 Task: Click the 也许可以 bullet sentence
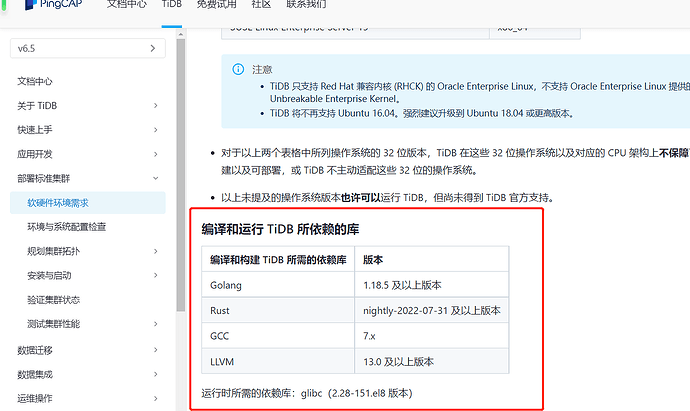tap(387, 198)
